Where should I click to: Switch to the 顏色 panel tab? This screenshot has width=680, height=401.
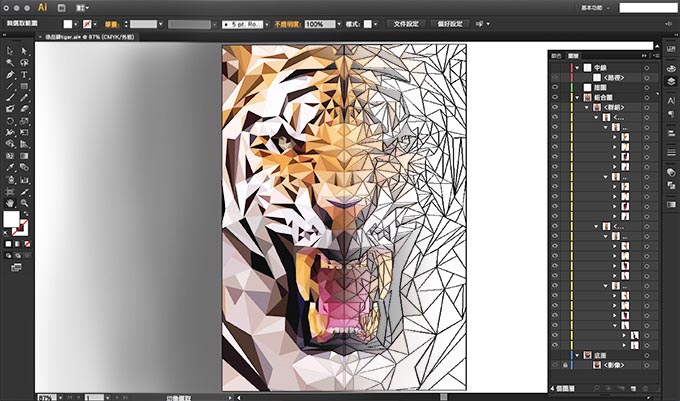(556, 56)
